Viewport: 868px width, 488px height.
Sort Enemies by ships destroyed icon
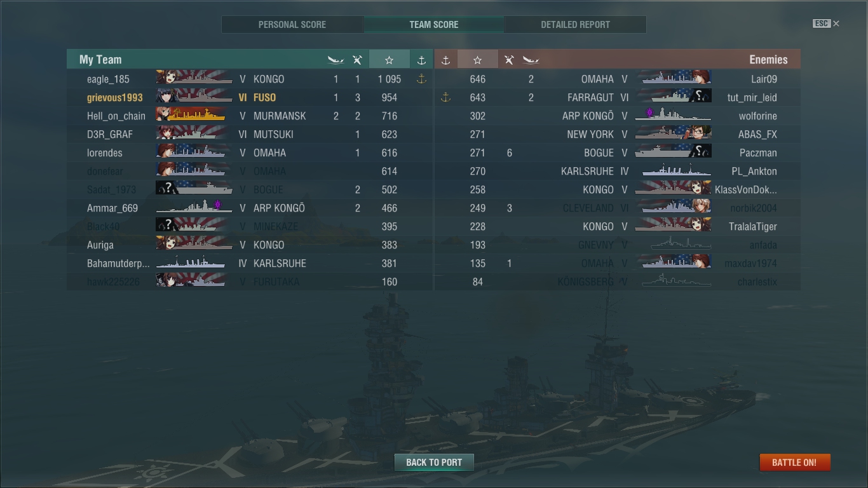[531, 60]
